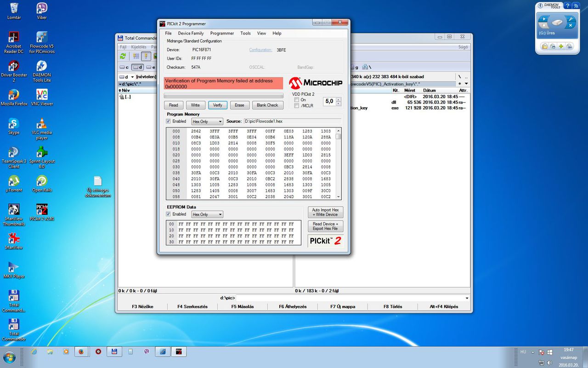Open Program Memory Hex Only dropdown
588x368 pixels.
coord(207,121)
